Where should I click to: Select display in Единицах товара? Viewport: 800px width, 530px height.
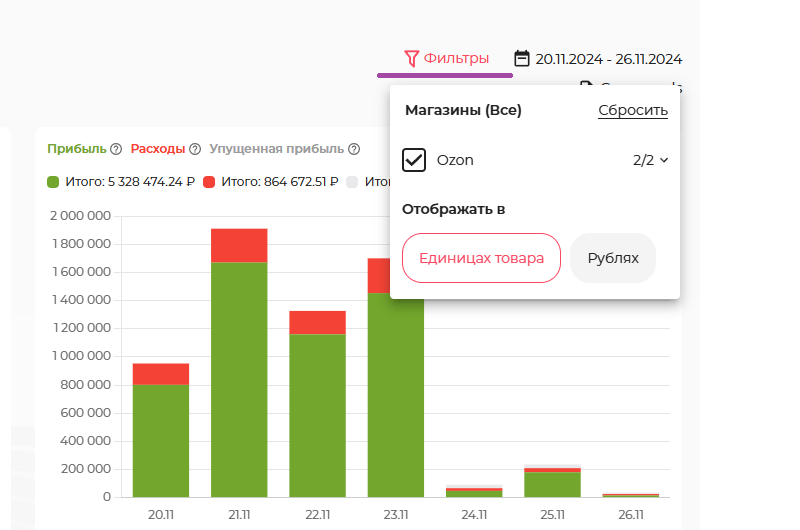pyautogui.click(x=481, y=258)
